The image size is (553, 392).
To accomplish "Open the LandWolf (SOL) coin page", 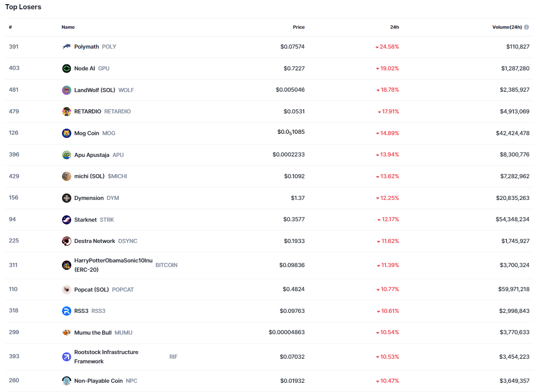I will click(95, 90).
